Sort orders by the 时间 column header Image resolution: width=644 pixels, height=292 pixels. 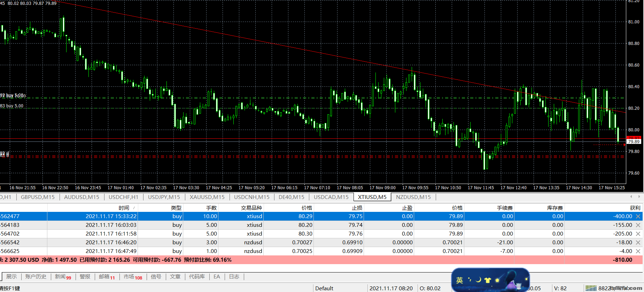tap(93, 208)
